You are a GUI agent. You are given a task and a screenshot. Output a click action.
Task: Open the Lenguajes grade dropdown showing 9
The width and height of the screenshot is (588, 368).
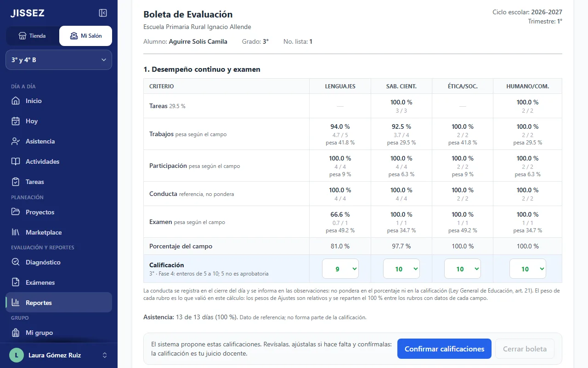point(340,269)
